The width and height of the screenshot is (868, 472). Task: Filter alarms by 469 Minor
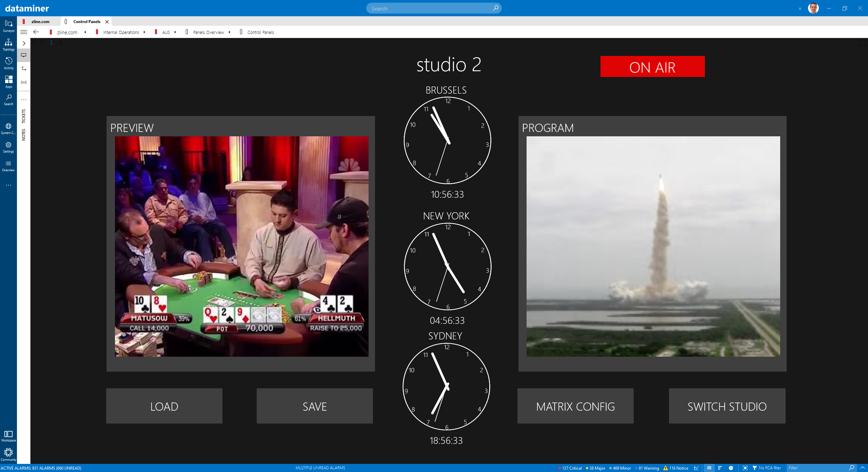point(620,468)
